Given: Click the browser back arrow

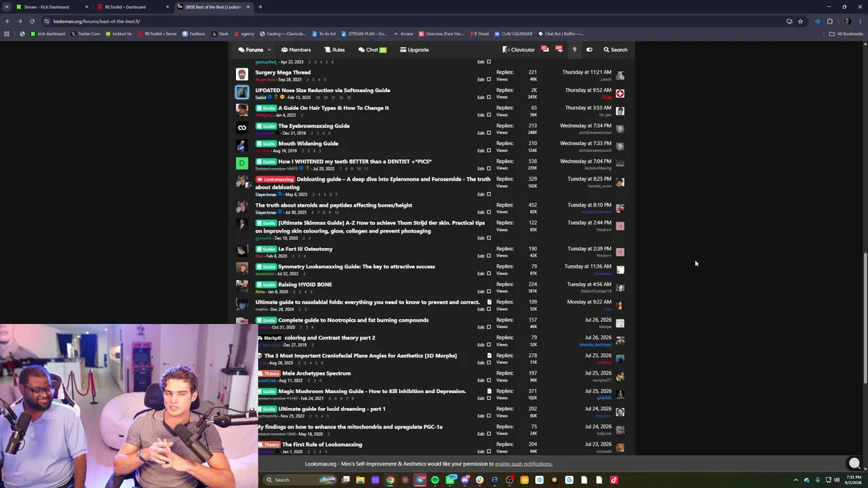Looking at the screenshot, I should [7, 21].
